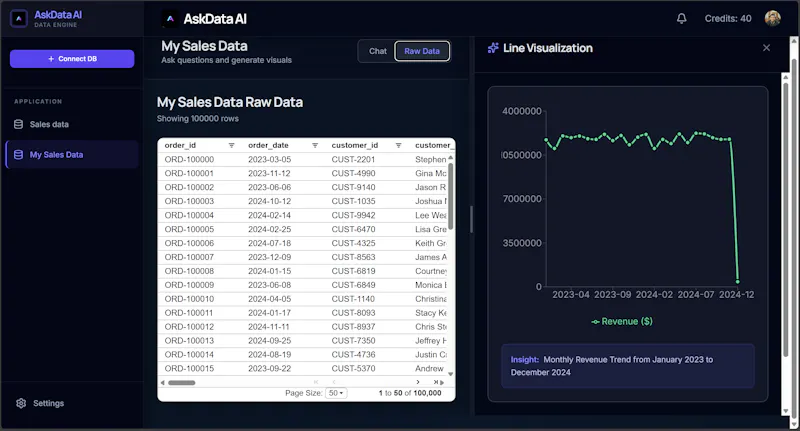Click the Settings gear icon
Image resolution: width=800 pixels, height=431 pixels.
point(21,403)
